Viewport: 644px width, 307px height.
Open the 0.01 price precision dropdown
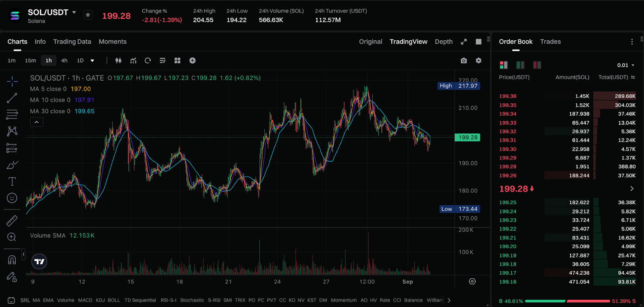pyautogui.click(x=626, y=65)
